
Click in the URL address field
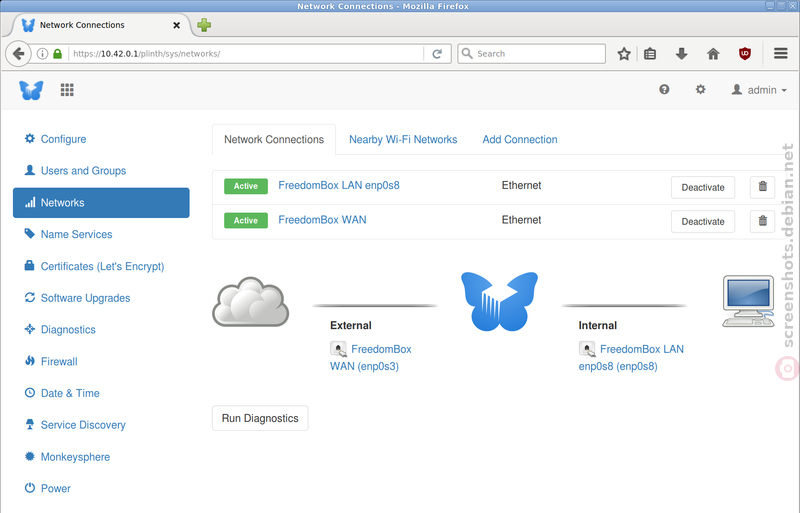(247, 54)
